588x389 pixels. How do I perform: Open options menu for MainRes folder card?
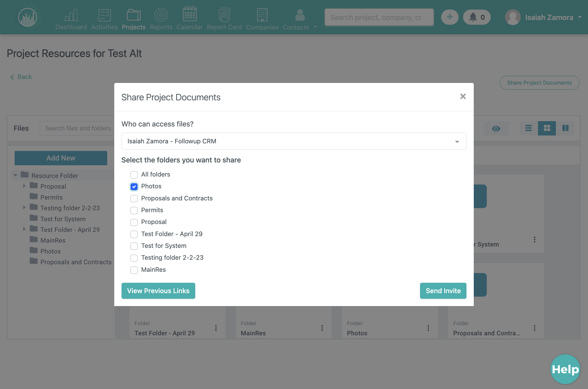322,328
